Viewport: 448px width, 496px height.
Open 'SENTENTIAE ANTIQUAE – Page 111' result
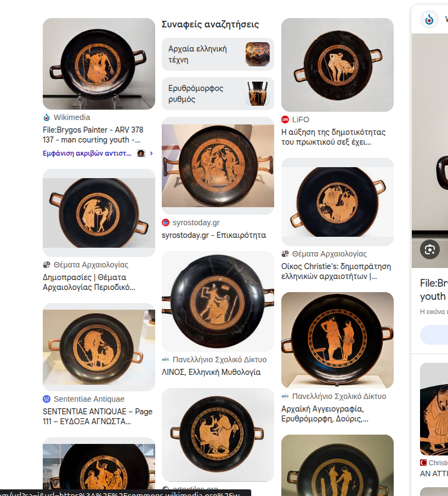[98, 417]
